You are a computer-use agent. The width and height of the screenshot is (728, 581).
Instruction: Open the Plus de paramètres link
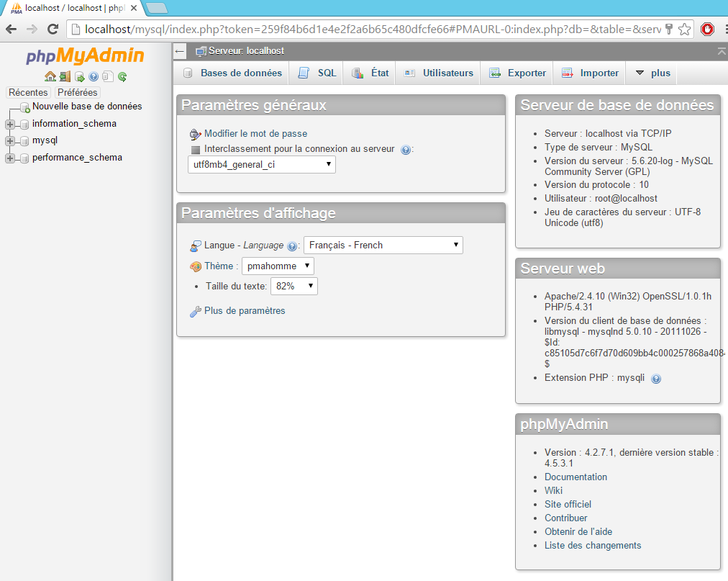245,310
